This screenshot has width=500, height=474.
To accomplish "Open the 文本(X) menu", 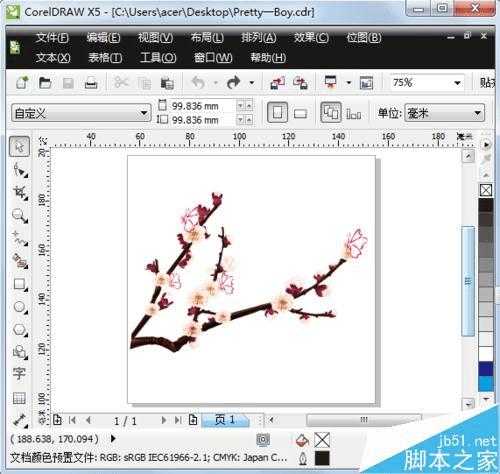I will 53,58.
